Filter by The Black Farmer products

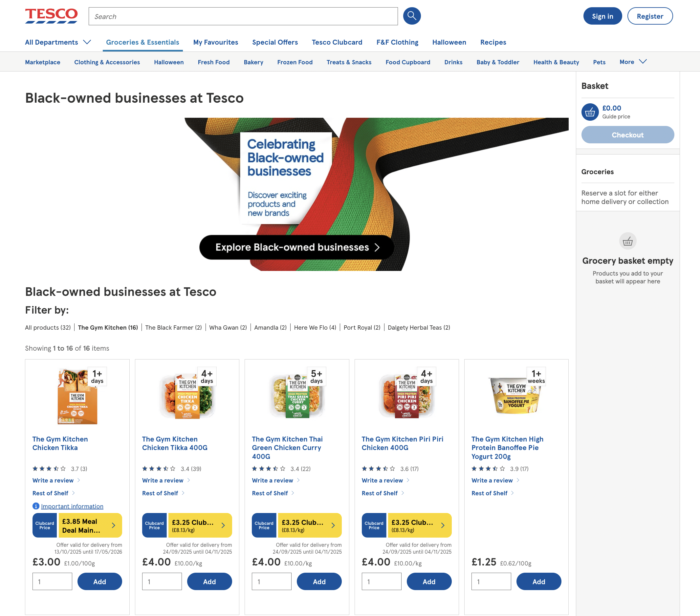coord(173,327)
